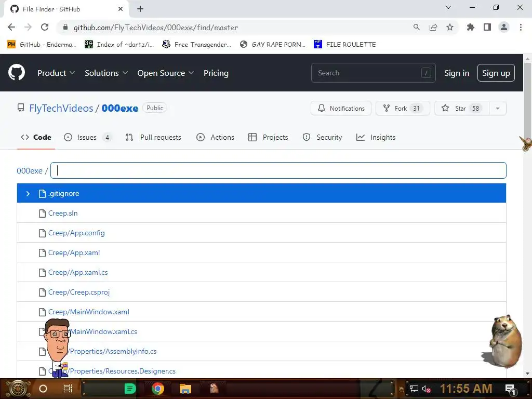Open the Creep.sln file
Image resolution: width=532 pixels, height=399 pixels.
coord(63,213)
